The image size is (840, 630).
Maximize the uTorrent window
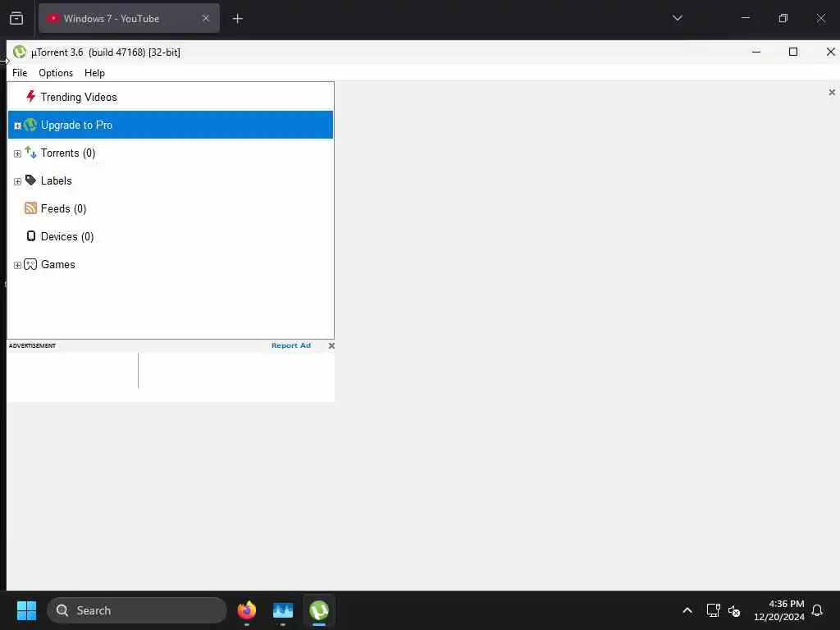pyautogui.click(x=793, y=52)
